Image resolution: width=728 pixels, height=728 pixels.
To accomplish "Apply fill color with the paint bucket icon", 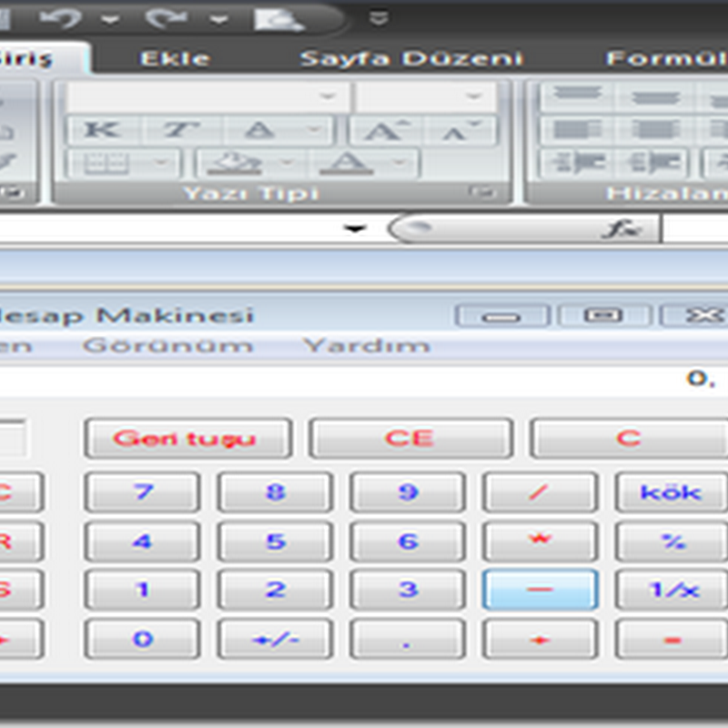I will tap(234, 164).
